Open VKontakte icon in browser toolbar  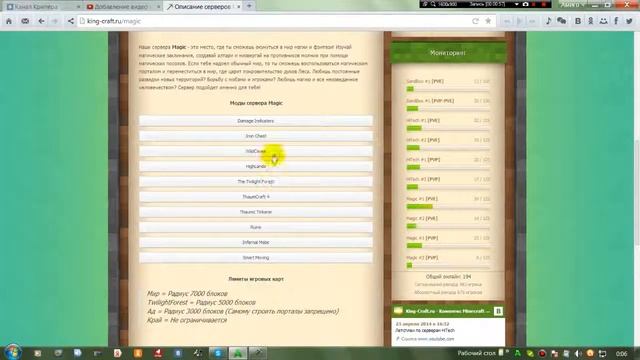(578, 21)
